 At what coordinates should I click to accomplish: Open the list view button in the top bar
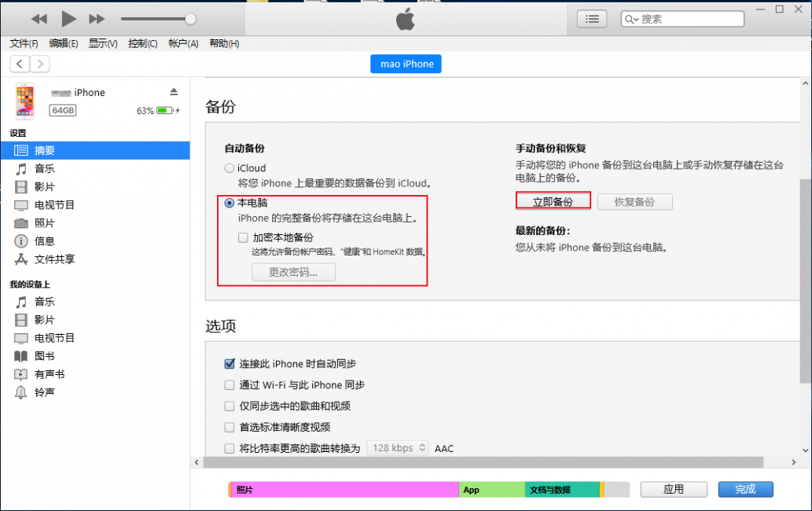pyautogui.click(x=592, y=19)
